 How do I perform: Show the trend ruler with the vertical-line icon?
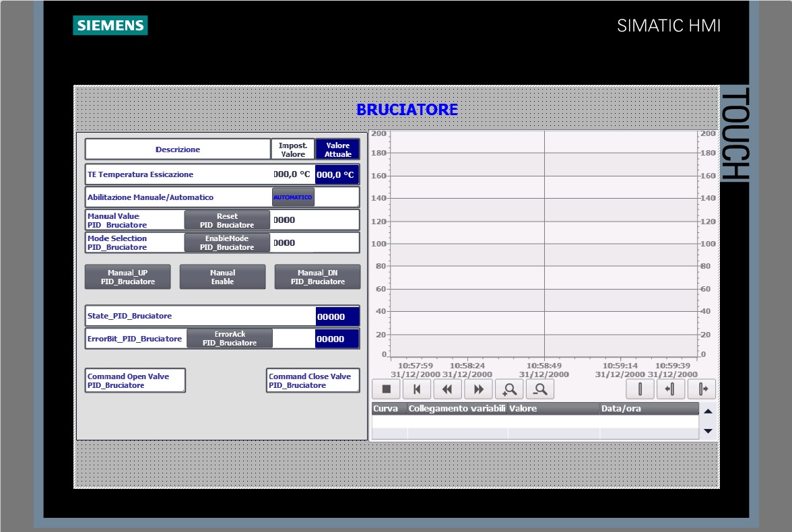640,389
